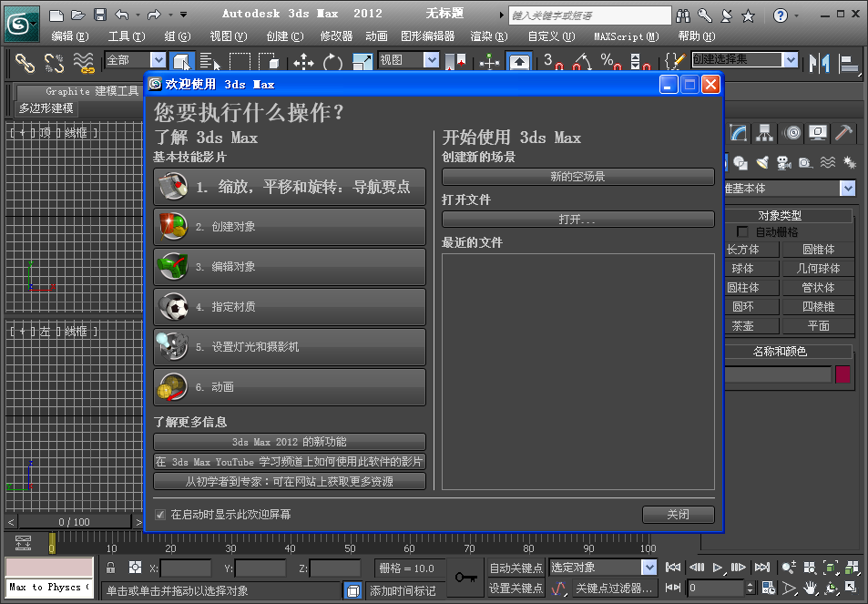Click the Align tool icon
This screenshot has height=604, width=868.
pyautogui.click(x=847, y=62)
